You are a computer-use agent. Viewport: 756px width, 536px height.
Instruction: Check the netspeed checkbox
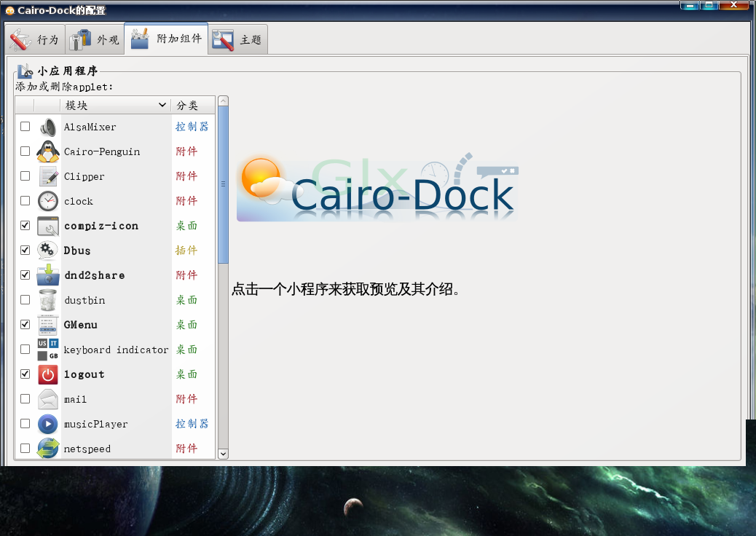pyautogui.click(x=25, y=449)
